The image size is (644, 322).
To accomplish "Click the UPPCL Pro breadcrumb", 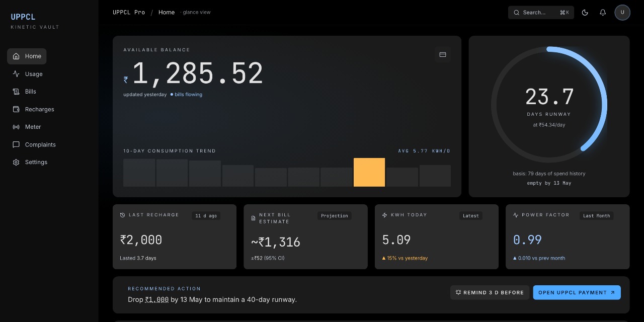I will (x=129, y=12).
